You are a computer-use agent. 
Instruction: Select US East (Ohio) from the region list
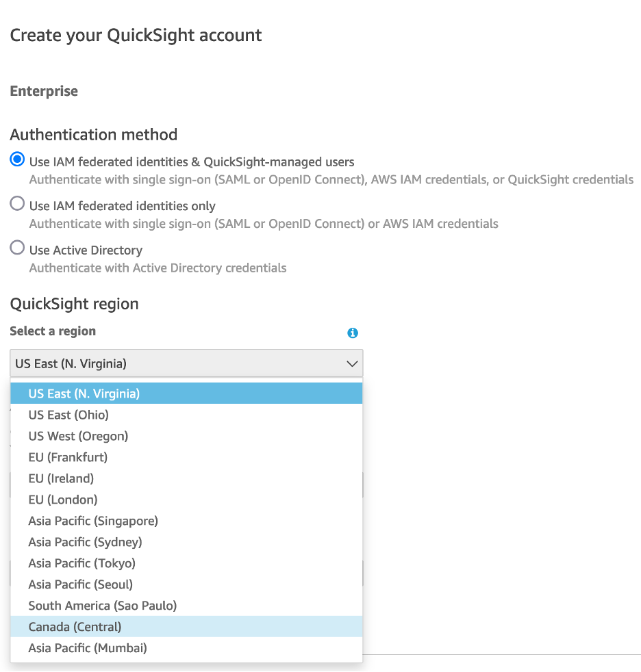tap(68, 415)
